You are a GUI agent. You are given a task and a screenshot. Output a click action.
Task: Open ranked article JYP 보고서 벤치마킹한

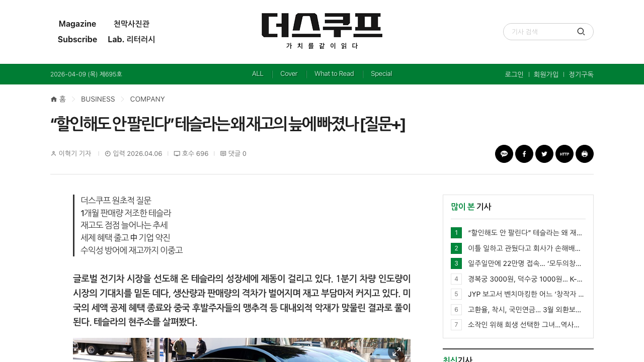pyautogui.click(x=526, y=294)
